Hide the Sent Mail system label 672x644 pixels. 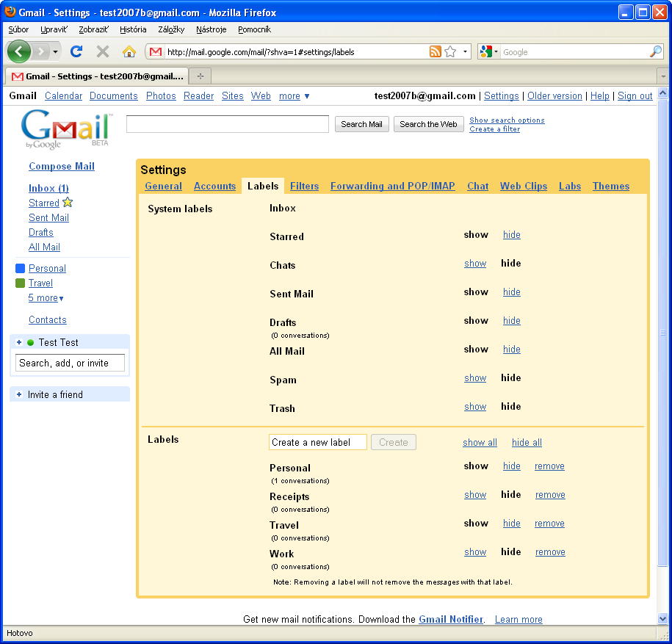pos(512,292)
